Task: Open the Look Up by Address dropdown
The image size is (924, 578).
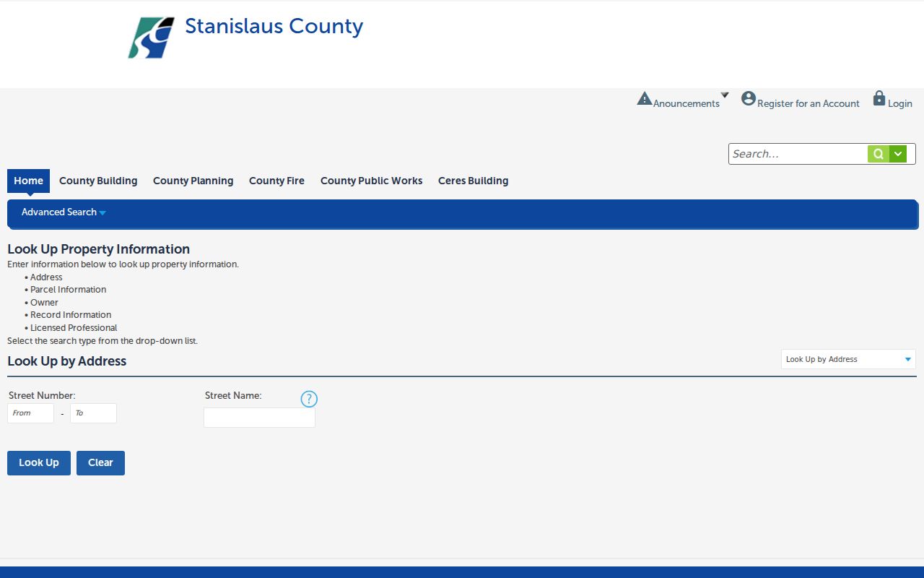Action: click(848, 359)
